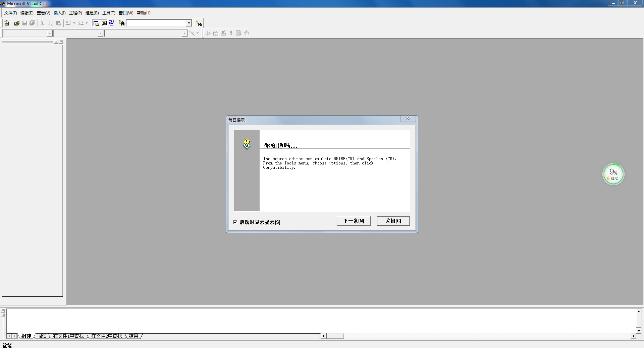Toggle the Workspace window icon
Image resolution: width=644 pixels, height=348 pixels.
coord(96,23)
